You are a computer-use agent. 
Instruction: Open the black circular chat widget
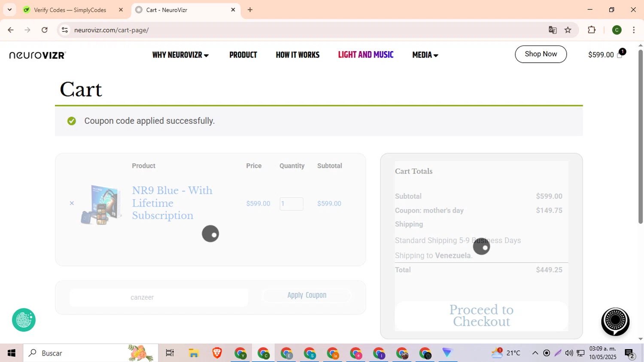(x=615, y=321)
